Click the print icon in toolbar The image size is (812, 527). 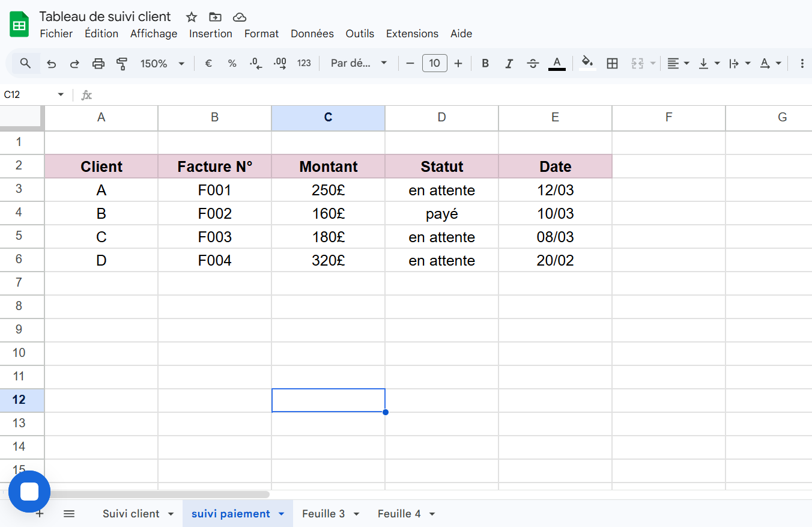click(x=98, y=64)
